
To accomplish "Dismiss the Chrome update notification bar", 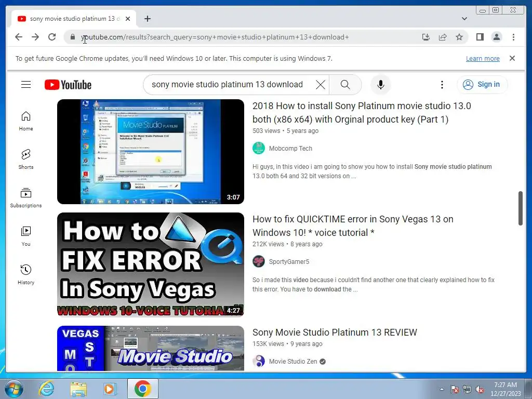I will tap(512, 58).
